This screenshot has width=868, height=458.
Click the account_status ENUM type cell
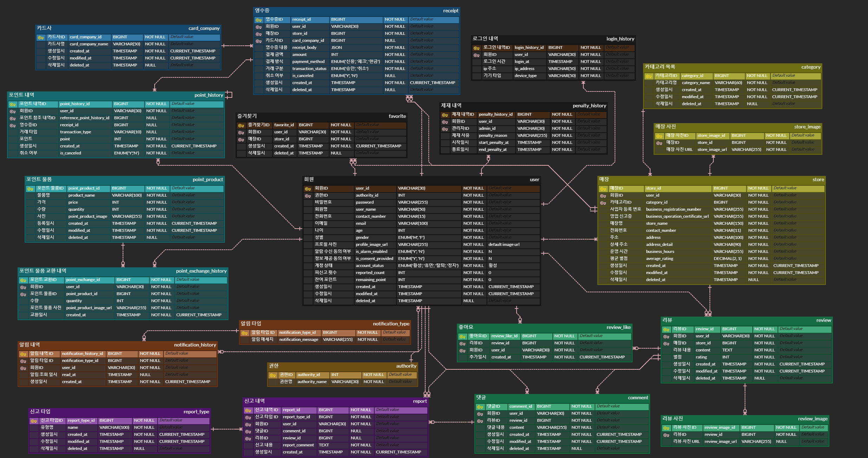[x=428, y=266]
